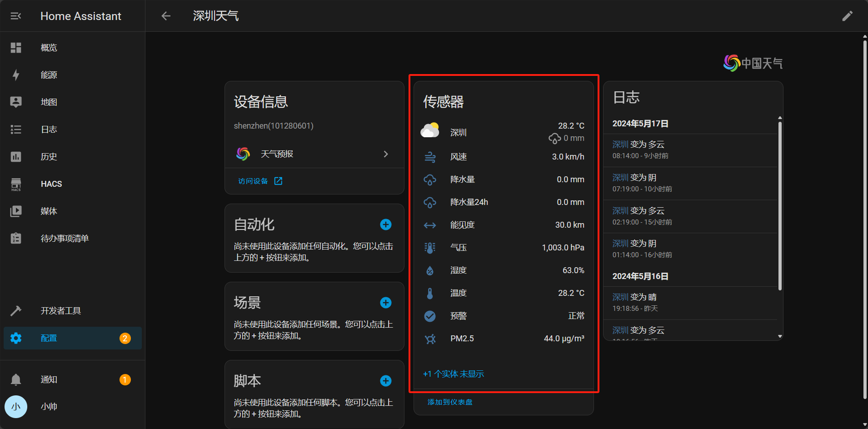Image resolution: width=868 pixels, height=429 pixels.
Task: Click the 访问设备 external link icon
Action: (279, 181)
